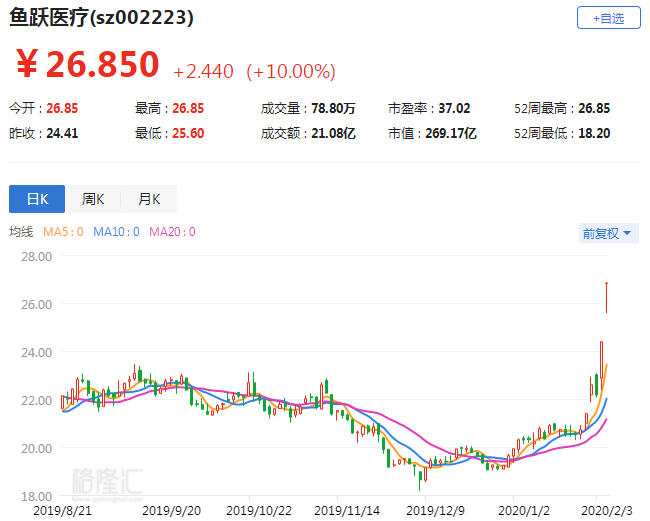Viewport: 650px width, 521px height.
Task: Click the 28.00 y-axis label
Action: click(x=36, y=257)
